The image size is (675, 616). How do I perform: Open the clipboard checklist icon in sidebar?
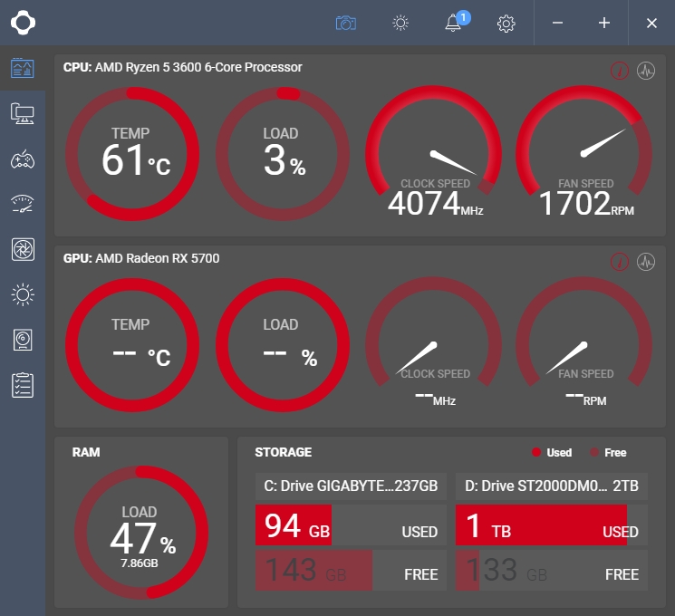(x=23, y=385)
